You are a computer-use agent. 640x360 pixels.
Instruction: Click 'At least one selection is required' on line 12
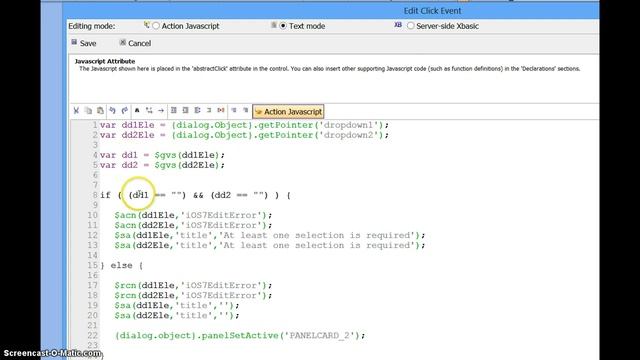(318, 235)
